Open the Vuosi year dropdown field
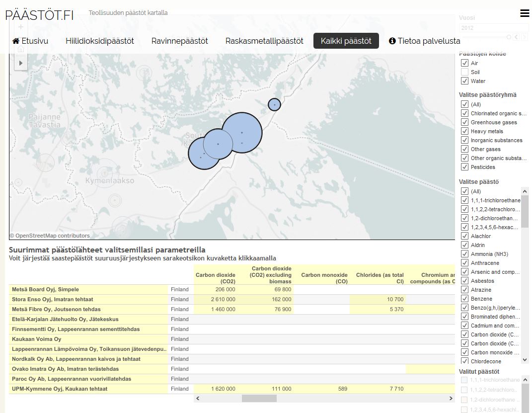Image resolution: width=532 pixels, height=413 pixels. pyautogui.click(x=493, y=28)
